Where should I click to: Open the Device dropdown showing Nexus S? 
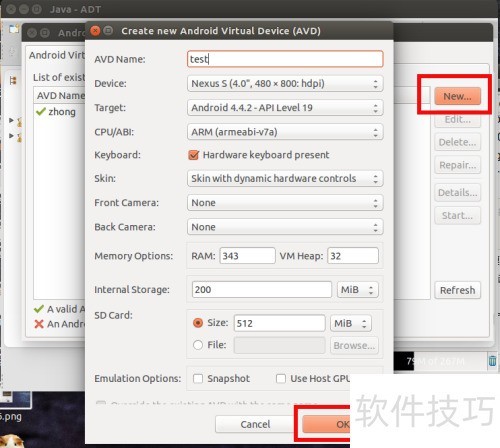(285, 83)
